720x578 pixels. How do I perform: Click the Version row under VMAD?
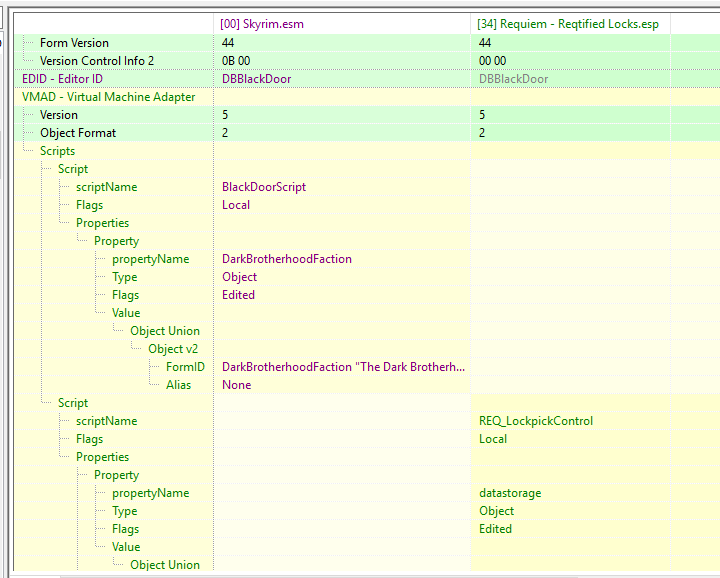(x=59, y=115)
